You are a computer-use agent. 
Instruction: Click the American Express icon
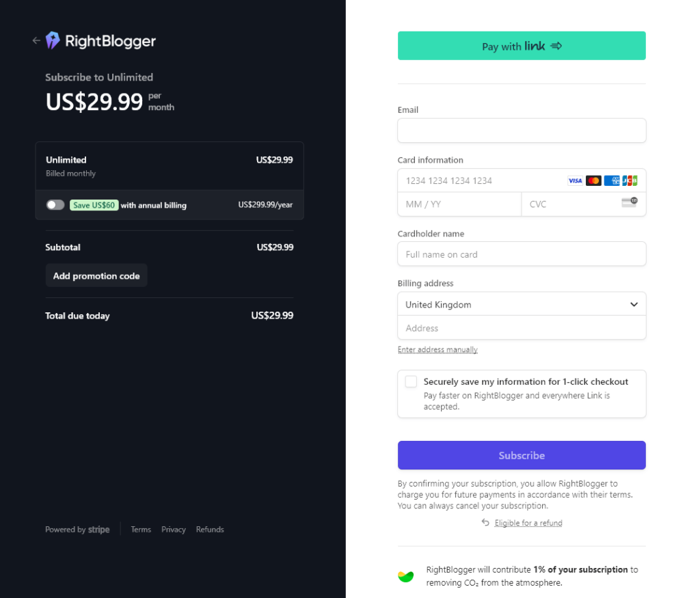click(x=612, y=180)
